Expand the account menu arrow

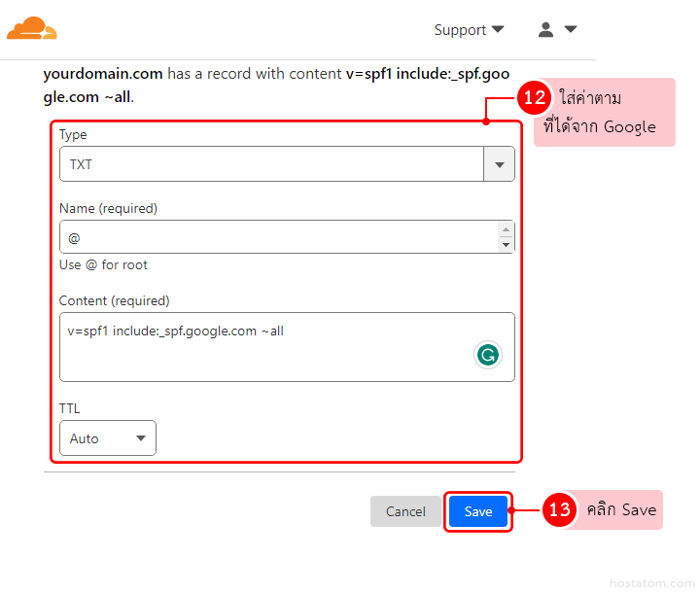pyautogui.click(x=571, y=29)
